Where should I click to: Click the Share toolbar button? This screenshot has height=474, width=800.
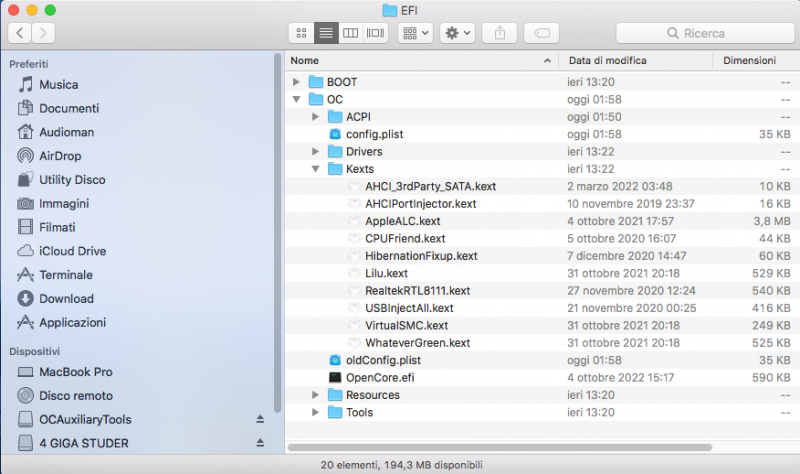coord(499,33)
